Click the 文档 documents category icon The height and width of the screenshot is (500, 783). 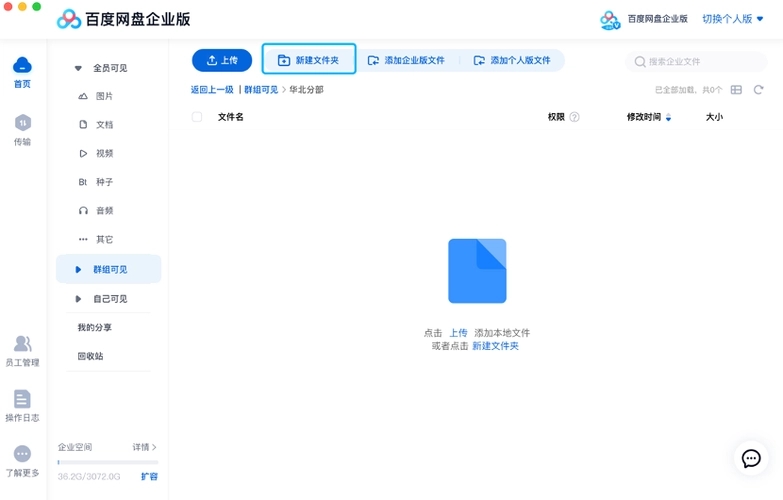(83, 124)
